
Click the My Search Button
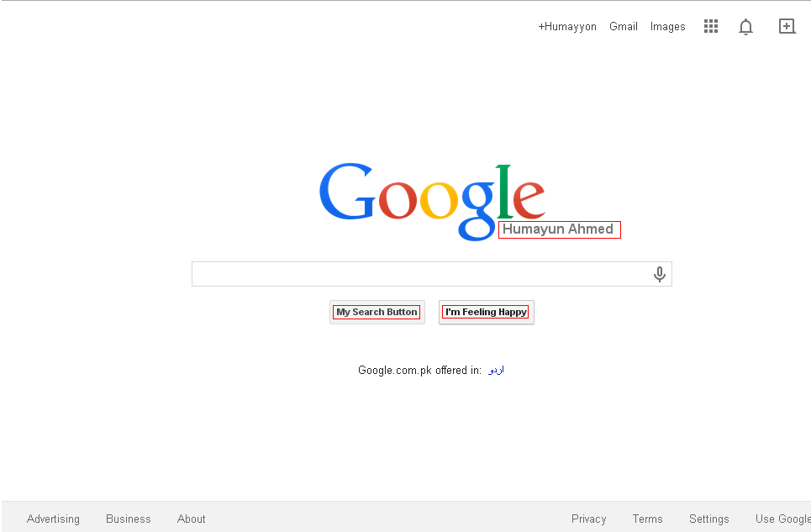coord(377,313)
